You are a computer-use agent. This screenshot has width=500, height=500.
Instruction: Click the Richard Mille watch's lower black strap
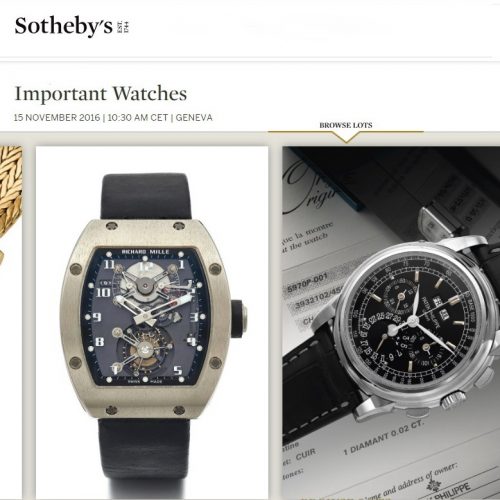(x=144, y=458)
